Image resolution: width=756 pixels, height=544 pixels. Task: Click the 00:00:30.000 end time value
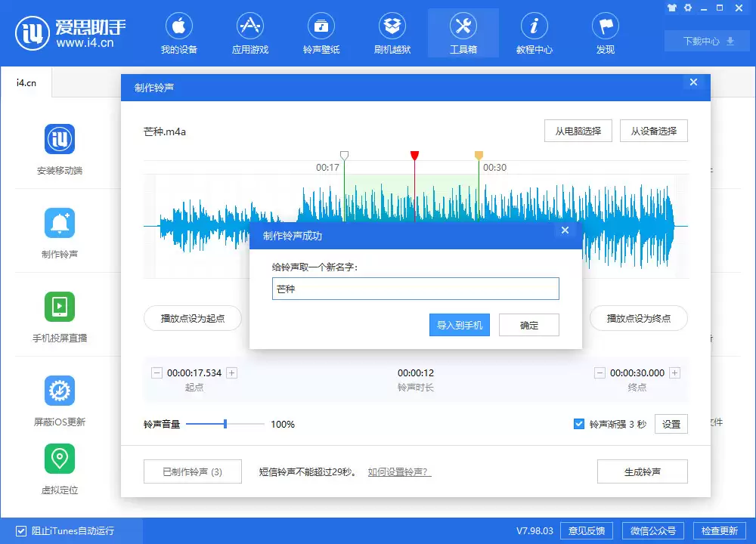pyautogui.click(x=637, y=373)
